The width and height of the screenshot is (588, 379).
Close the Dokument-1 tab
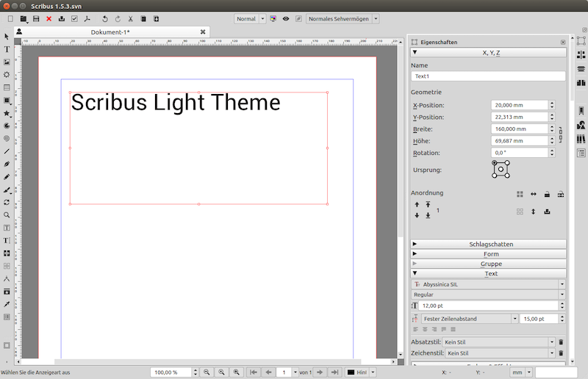(x=203, y=32)
